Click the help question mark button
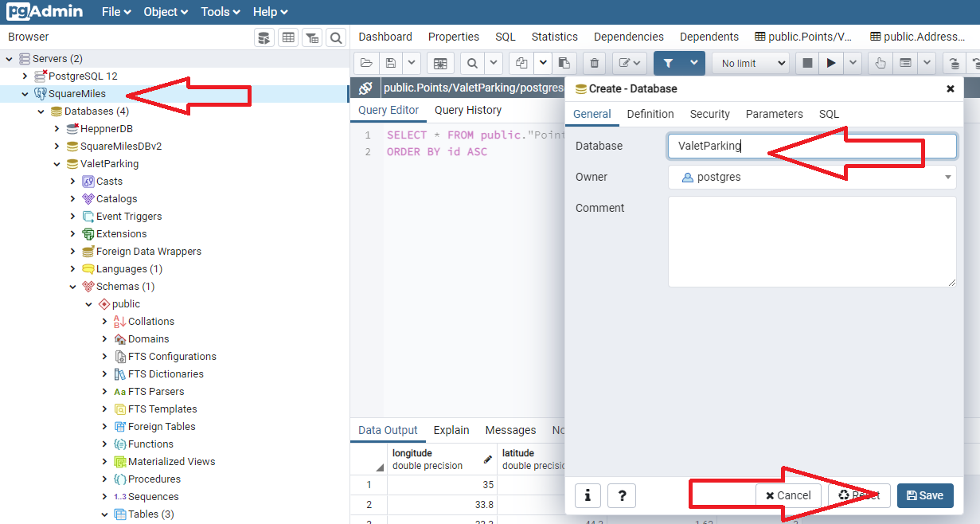Viewport: 980px width, 524px height. tap(622, 495)
